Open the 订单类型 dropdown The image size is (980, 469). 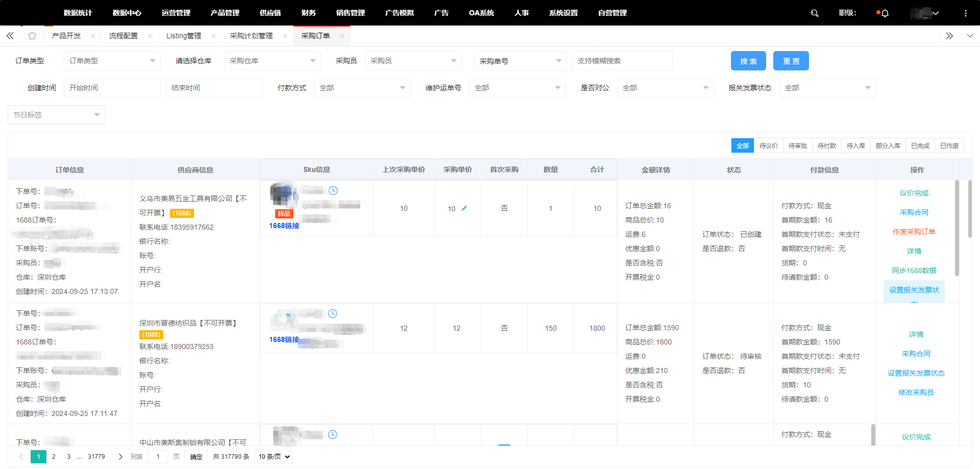112,61
